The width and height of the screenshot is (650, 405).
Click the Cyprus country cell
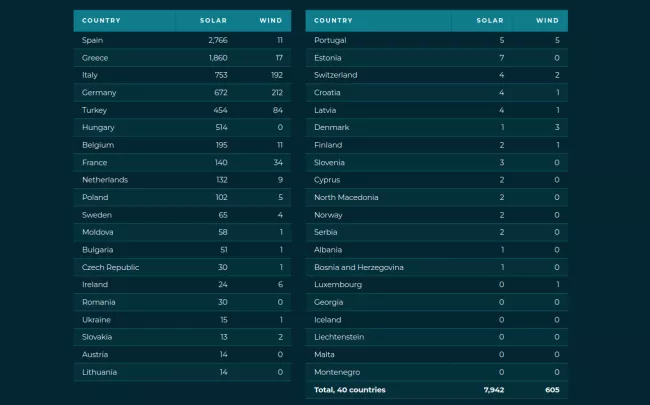pyautogui.click(x=327, y=180)
